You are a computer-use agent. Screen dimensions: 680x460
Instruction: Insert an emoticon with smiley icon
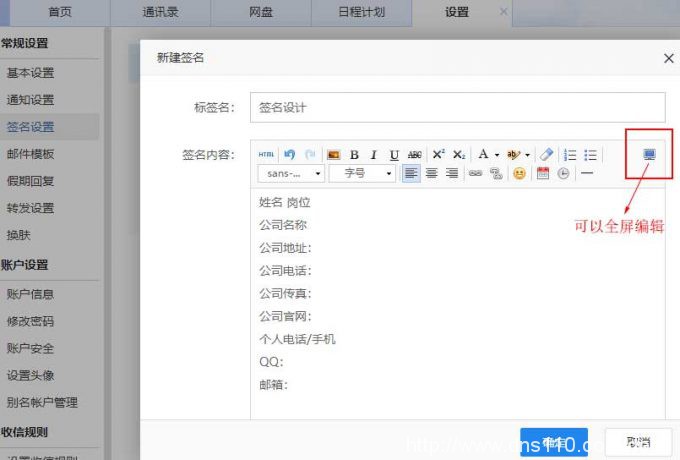click(x=519, y=173)
